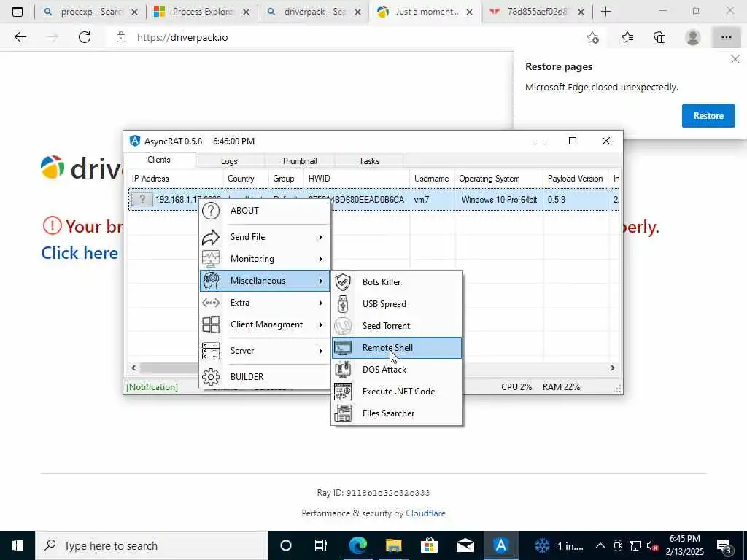Click the USB Spread icon
747x560 pixels.
pos(343,304)
